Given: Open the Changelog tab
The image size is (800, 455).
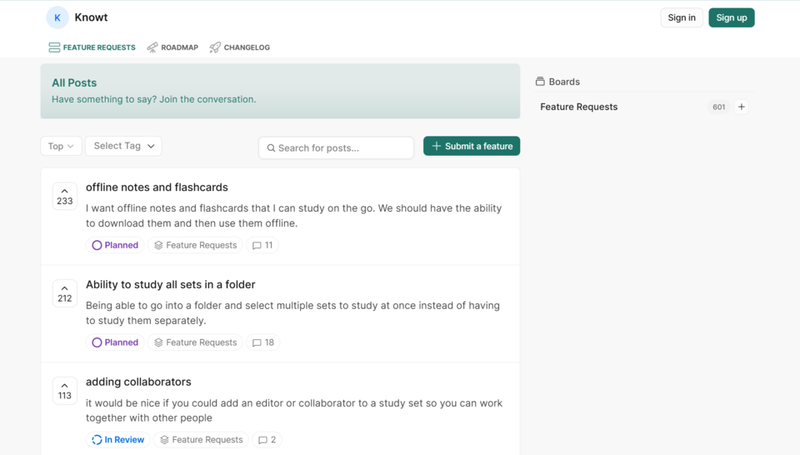Looking at the screenshot, I should point(239,47).
